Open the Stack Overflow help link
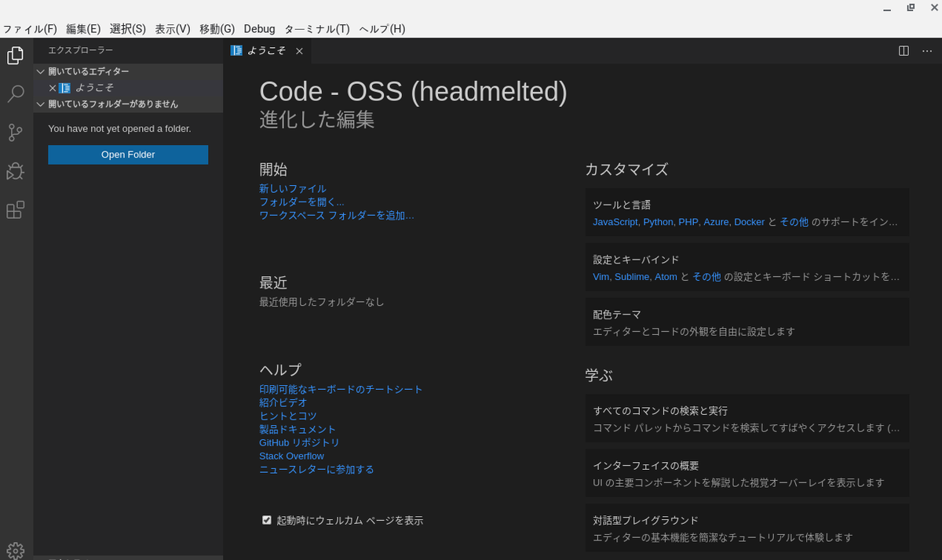The image size is (942, 560). point(291,456)
